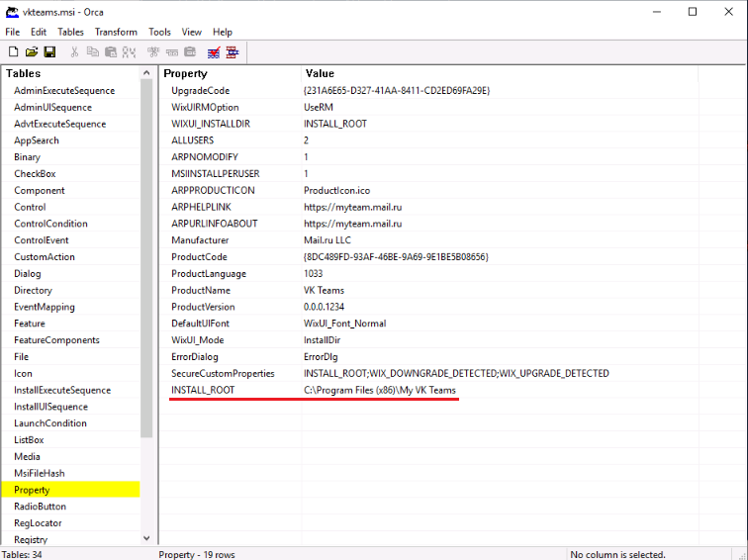Select the INSTALL_ROOT value cell

point(380,391)
